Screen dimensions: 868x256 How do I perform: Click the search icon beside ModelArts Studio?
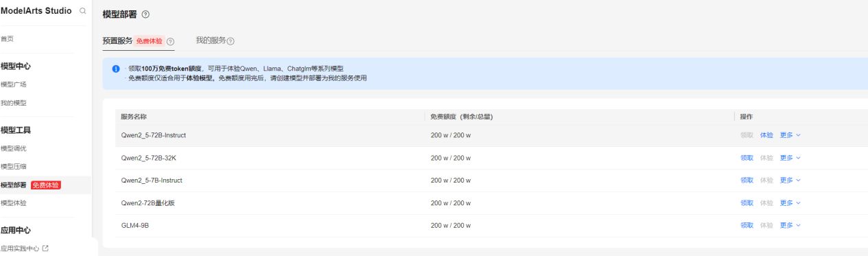coord(83,12)
